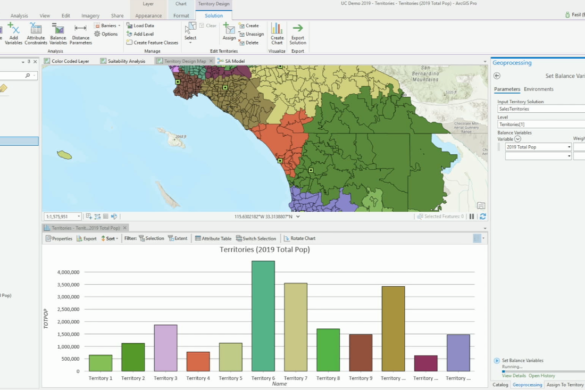
Task: Click search box in left pane
Action: tap(18, 75)
